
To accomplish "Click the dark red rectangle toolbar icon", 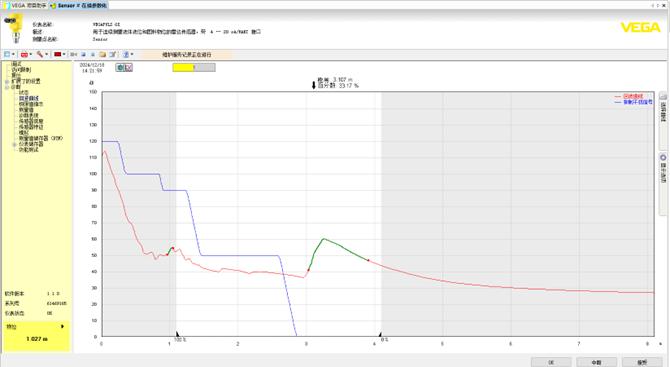I will coord(57,54).
